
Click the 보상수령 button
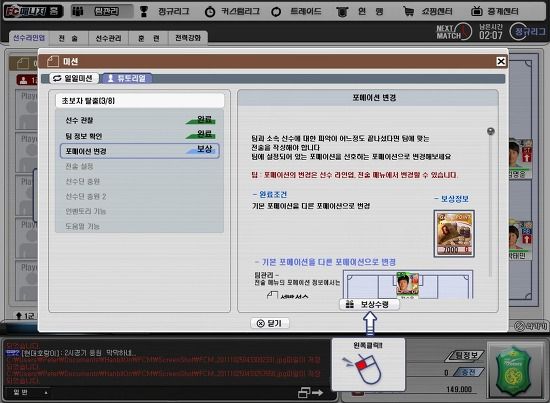(x=369, y=304)
